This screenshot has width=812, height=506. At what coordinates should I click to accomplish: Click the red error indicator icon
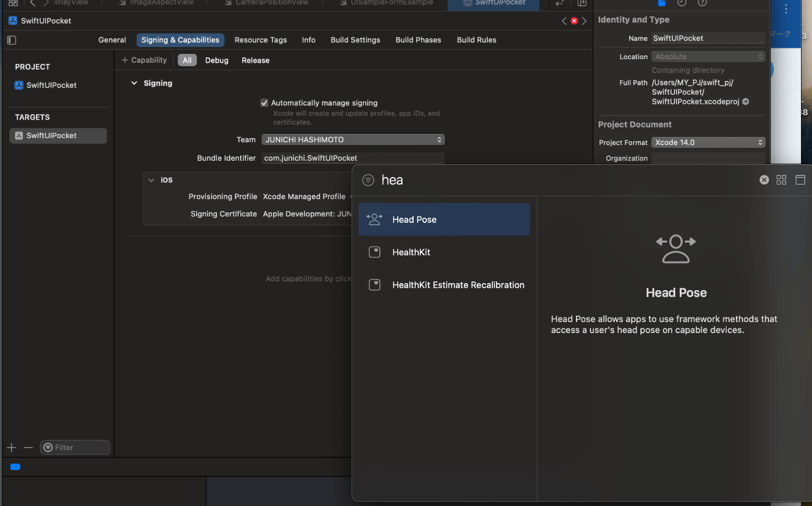(x=574, y=21)
